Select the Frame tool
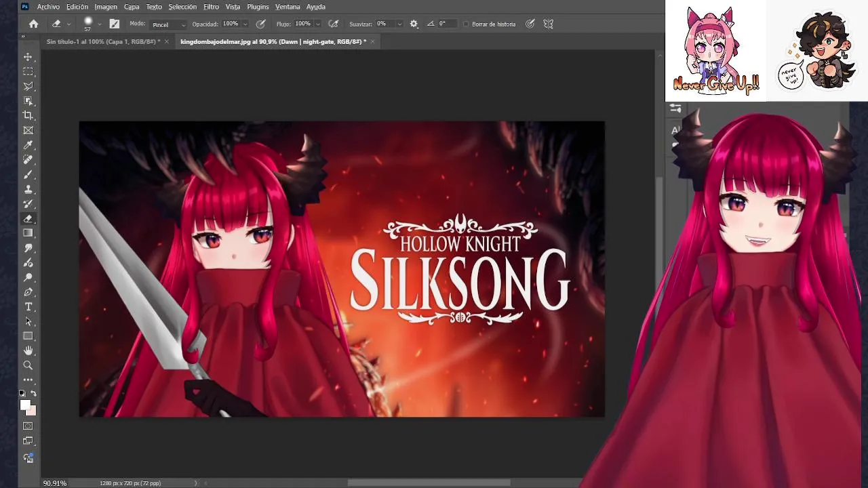The width and height of the screenshot is (868, 488). tap(28, 130)
